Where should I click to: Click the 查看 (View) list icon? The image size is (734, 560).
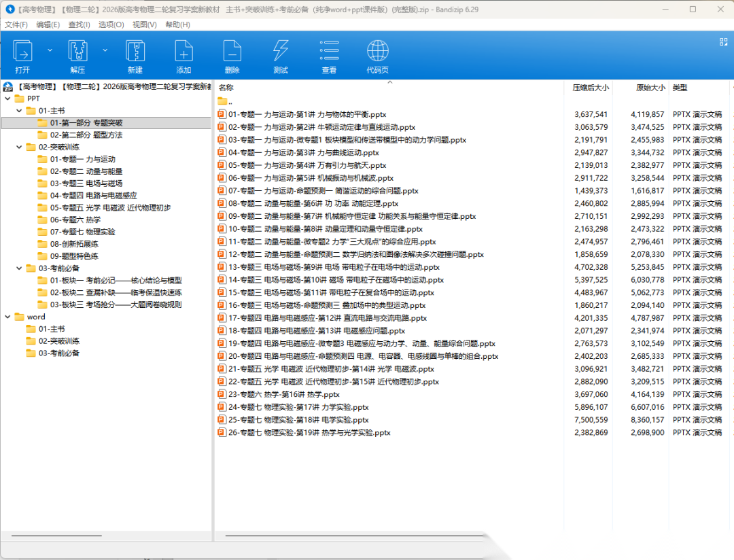pos(329,52)
